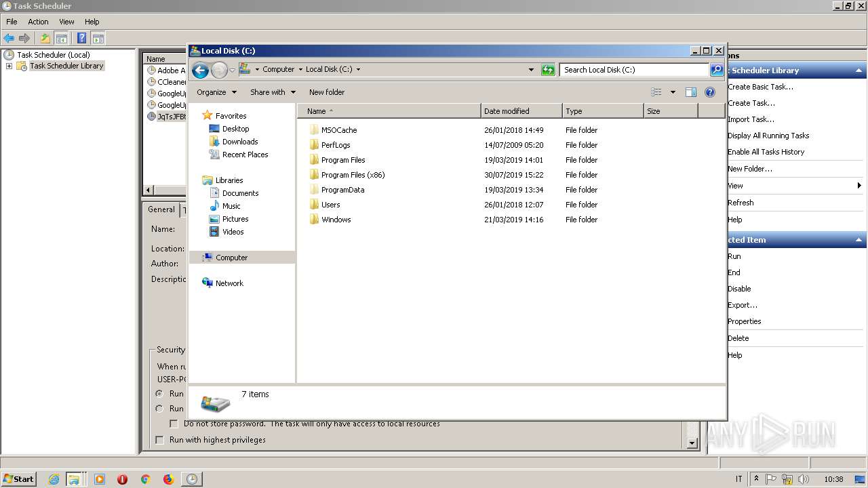Click Display All Running Tasks
The height and width of the screenshot is (488, 868).
coord(768,136)
